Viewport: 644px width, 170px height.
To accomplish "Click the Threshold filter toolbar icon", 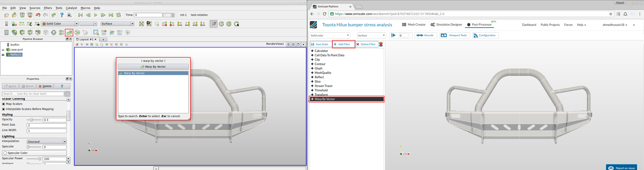I will 38,33.
